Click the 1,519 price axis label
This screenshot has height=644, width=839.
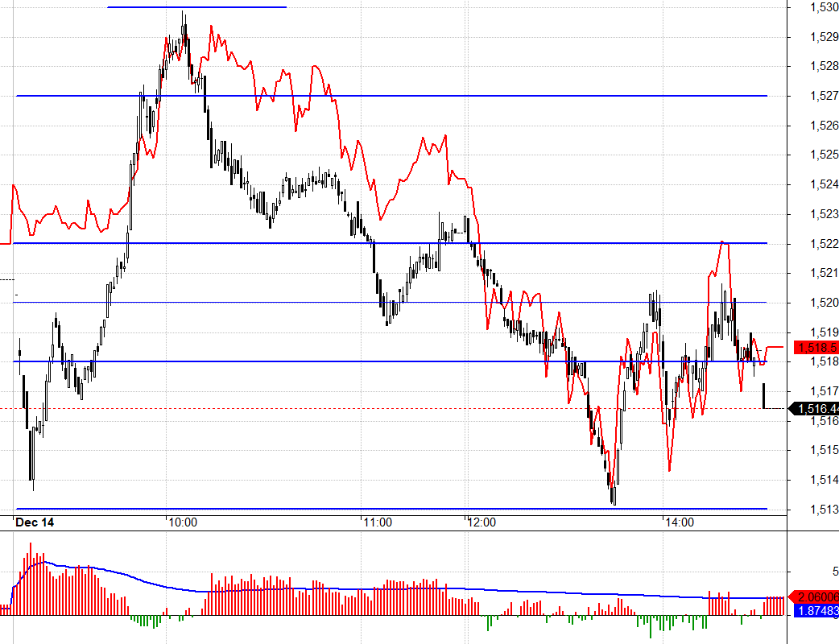(825, 332)
